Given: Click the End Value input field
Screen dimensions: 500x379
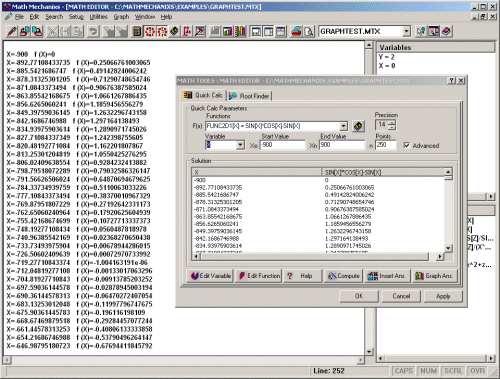Looking at the screenshot, I should (342, 145).
